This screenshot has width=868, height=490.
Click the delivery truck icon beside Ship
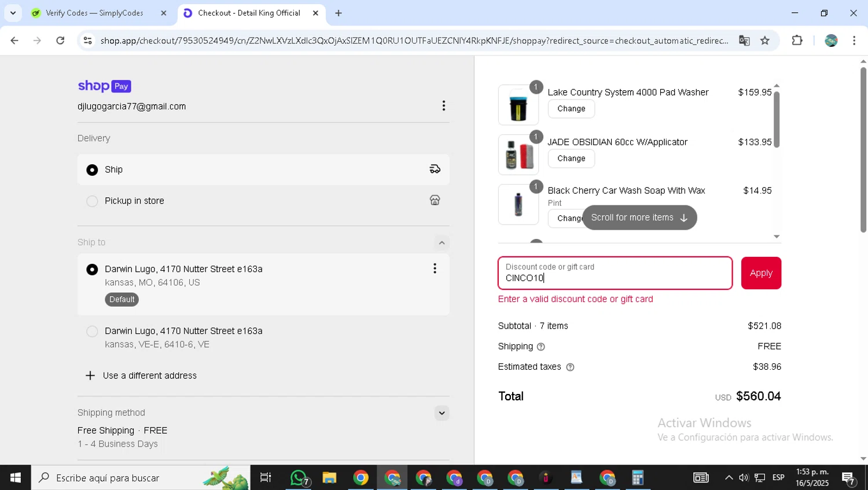click(x=435, y=169)
